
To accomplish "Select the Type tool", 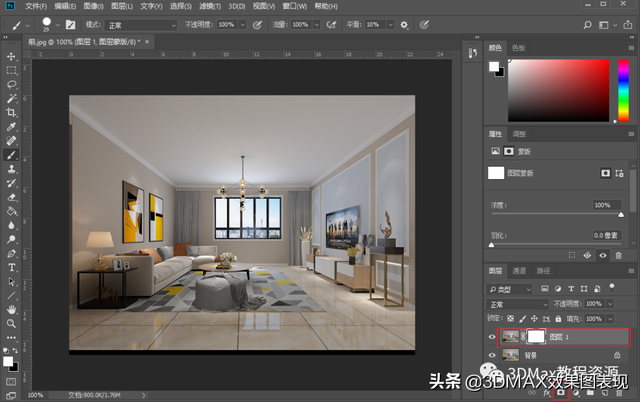I will (x=11, y=268).
